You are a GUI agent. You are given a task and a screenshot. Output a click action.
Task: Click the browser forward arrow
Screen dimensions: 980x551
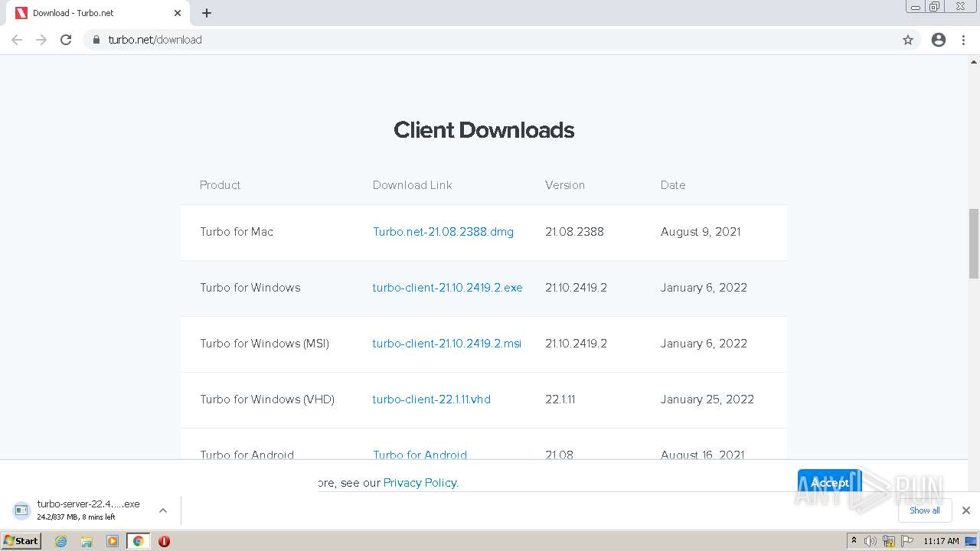click(41, 40)
